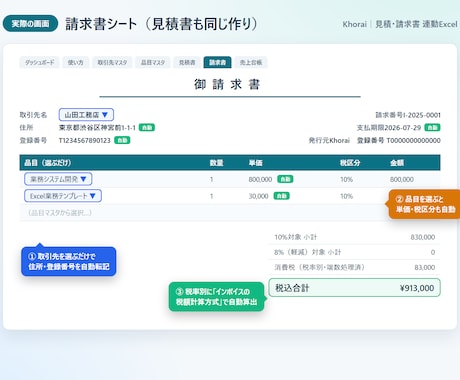This screenshot has width=460, height=380.
Task: Click the 登録番号 label under 住所
Action: tap(33, 140)
